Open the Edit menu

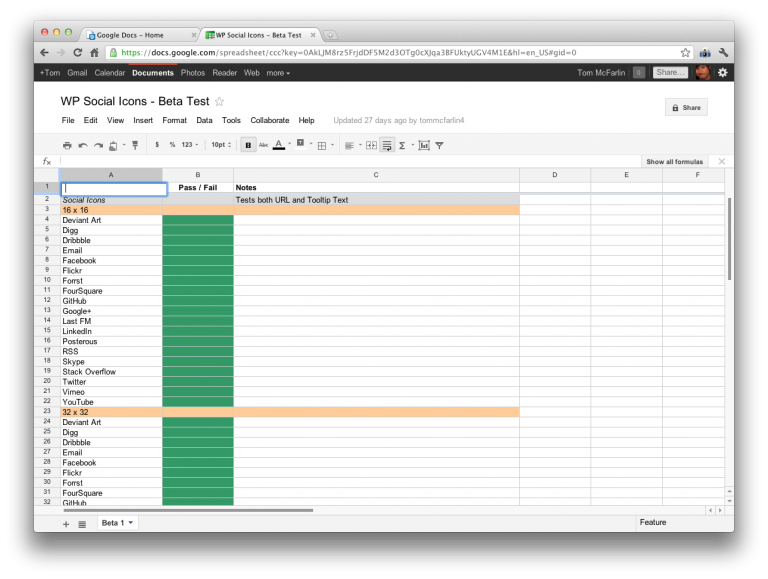[91, 121]
